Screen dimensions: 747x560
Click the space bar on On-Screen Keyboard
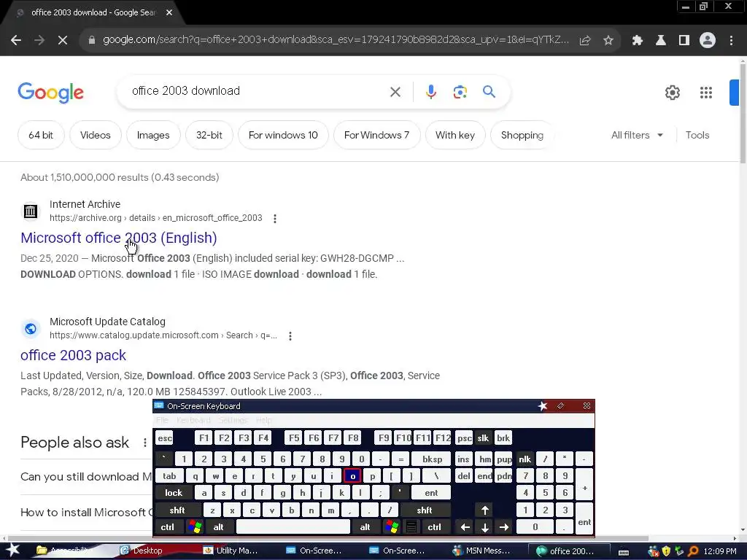tap(293, 527)
